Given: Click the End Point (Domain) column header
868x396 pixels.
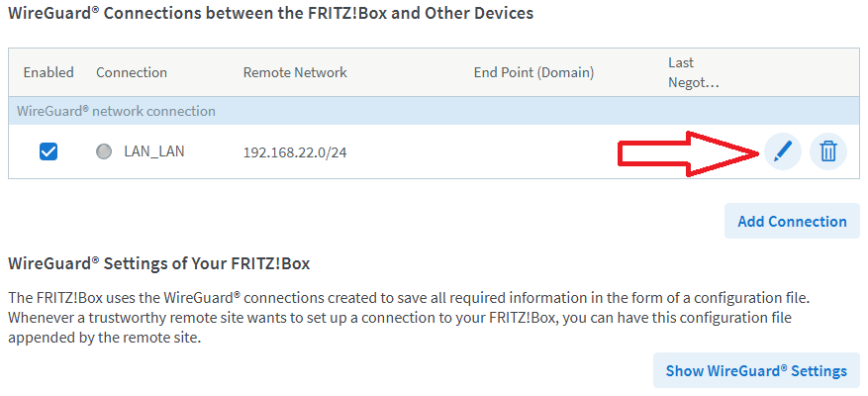Looking at the screenshot, I should pyautogui.click(x=533, y=72).
